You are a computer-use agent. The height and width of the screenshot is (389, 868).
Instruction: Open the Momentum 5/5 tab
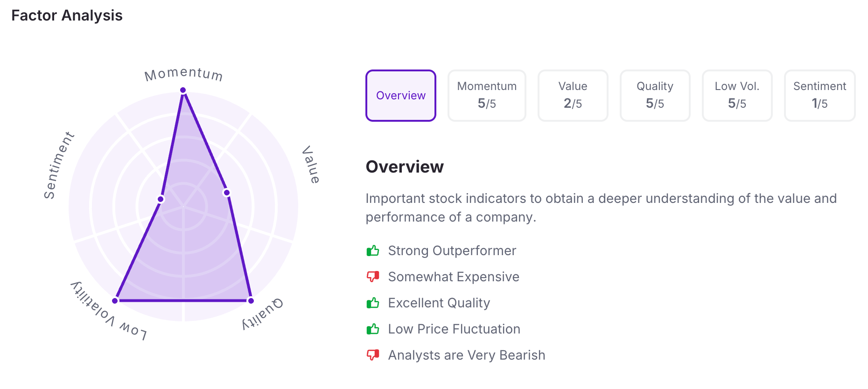(487, 96)
